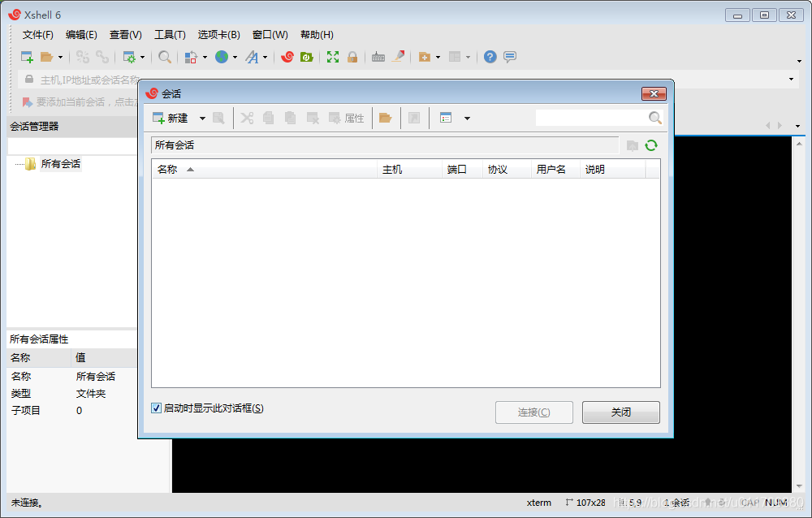The height and width of the screenshot is (518, 812).
Task: Click the 协议 column header
Action: click(x=507, y=170)
